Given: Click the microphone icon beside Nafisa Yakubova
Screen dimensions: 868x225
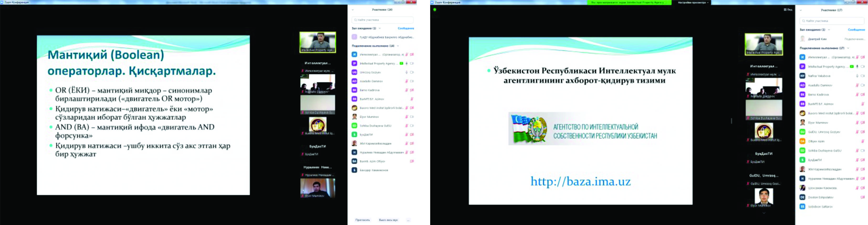Looking at the screenshot, I should tap(857, 76).
